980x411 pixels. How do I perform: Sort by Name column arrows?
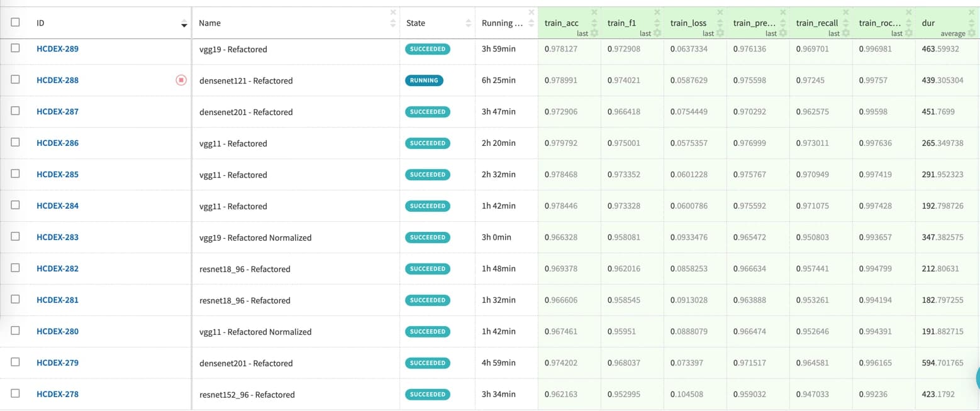(x=393, y=23)
